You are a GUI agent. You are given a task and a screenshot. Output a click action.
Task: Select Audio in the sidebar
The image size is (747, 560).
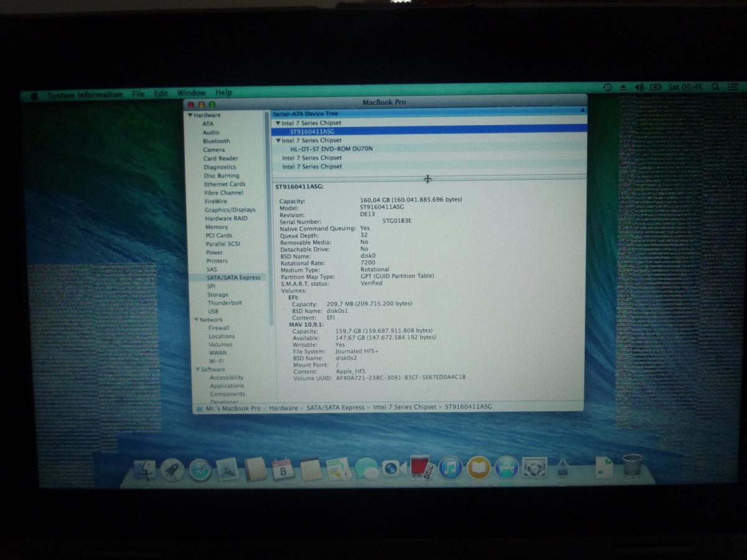(x=210, y=133)
